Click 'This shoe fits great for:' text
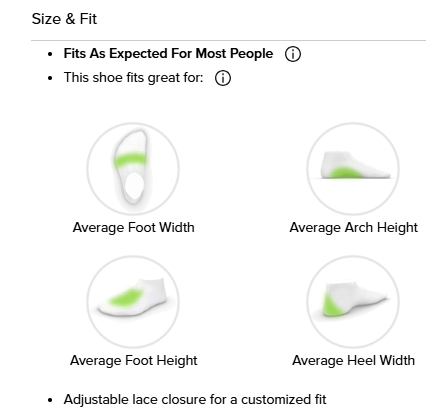 coord(133,78)
